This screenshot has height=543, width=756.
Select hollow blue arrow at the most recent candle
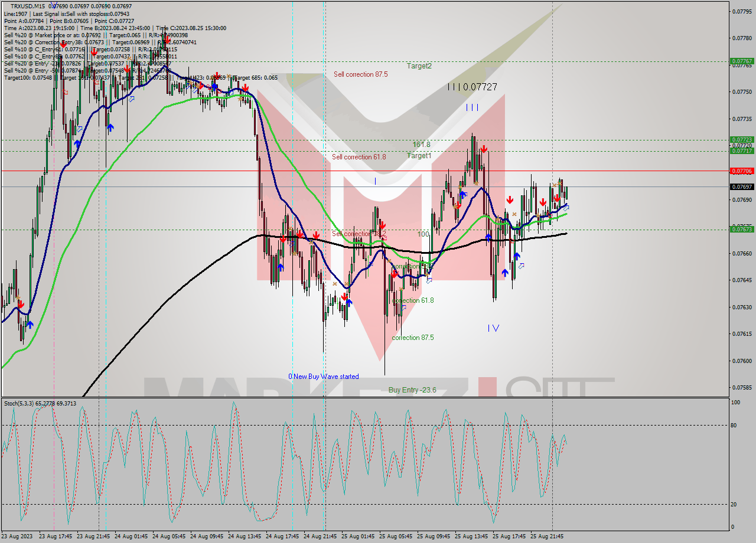(566, 208)
